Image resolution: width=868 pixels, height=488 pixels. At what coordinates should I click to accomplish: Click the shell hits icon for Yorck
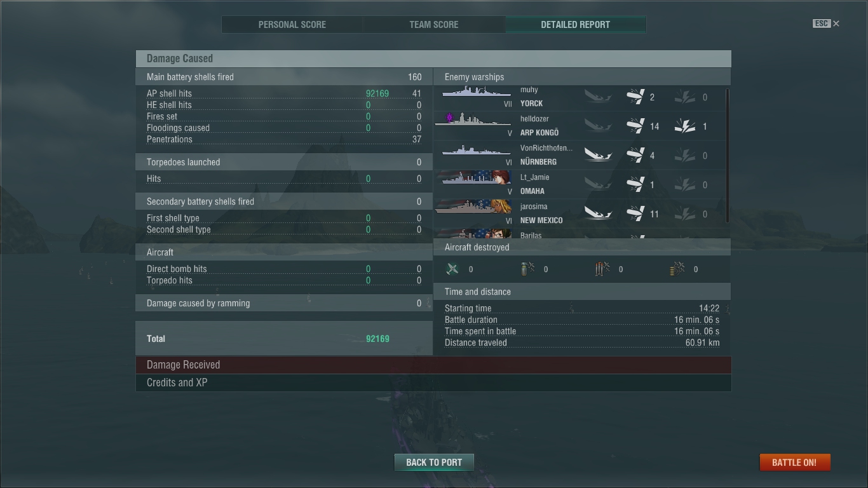point(635,97)
